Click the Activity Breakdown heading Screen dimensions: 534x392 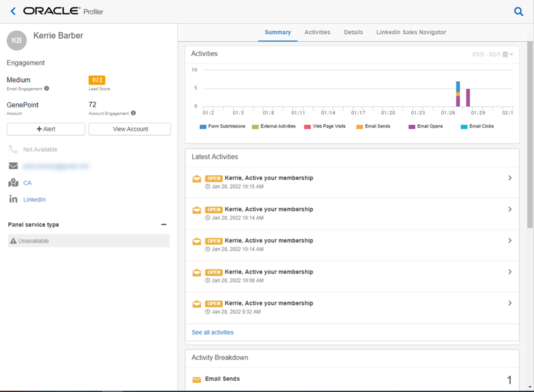coord(220,357)
